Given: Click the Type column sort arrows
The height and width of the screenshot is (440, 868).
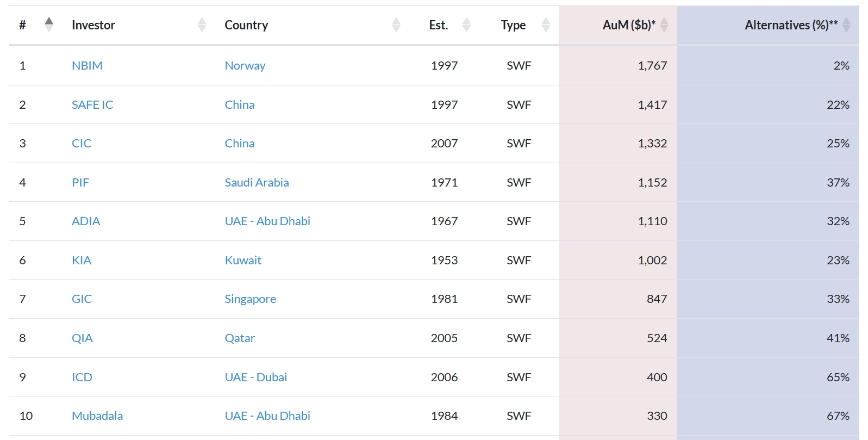Looking at the screenshot, I should click(x=546, y=25).
